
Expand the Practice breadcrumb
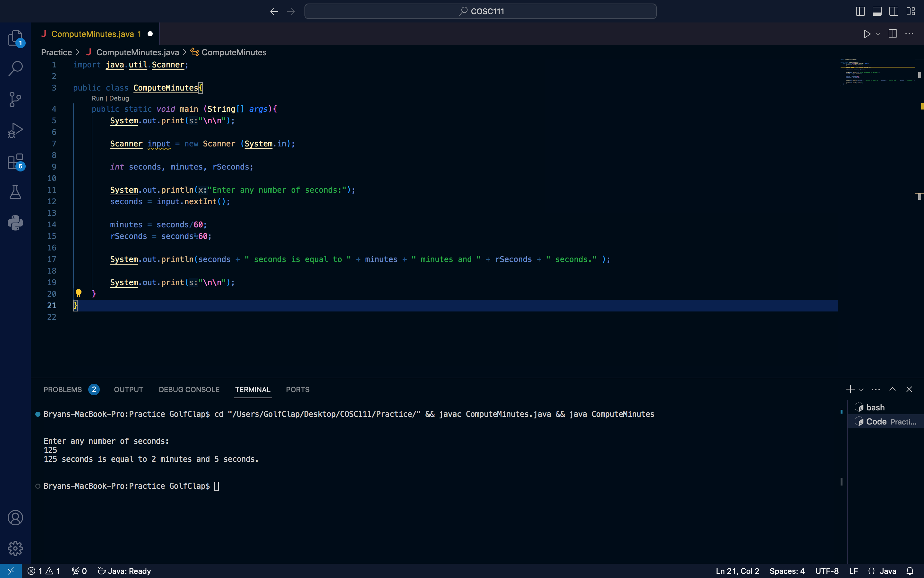point(56,52)
